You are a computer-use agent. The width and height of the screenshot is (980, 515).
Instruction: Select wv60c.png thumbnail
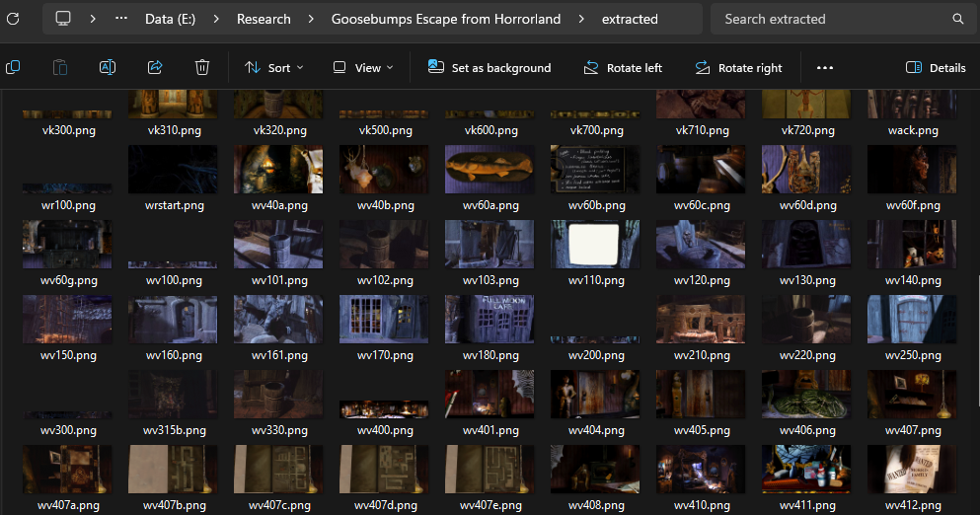click(x=702, y=170)
